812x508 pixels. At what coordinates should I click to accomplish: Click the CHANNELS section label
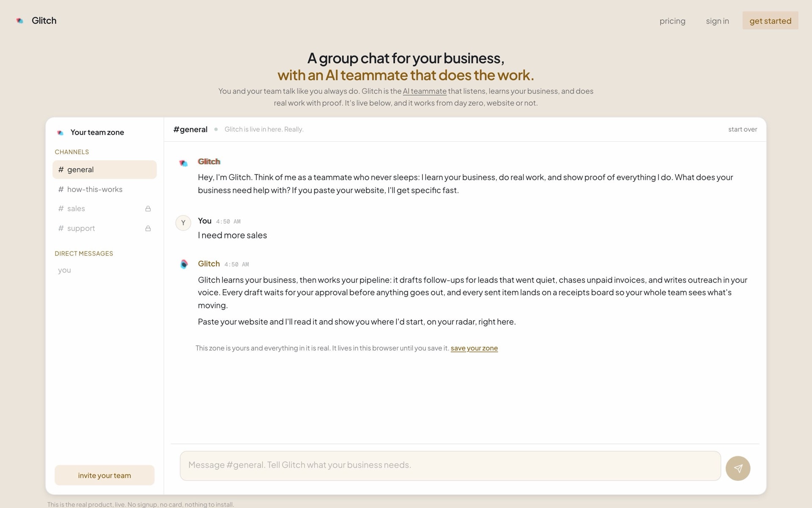pos(72,152)
